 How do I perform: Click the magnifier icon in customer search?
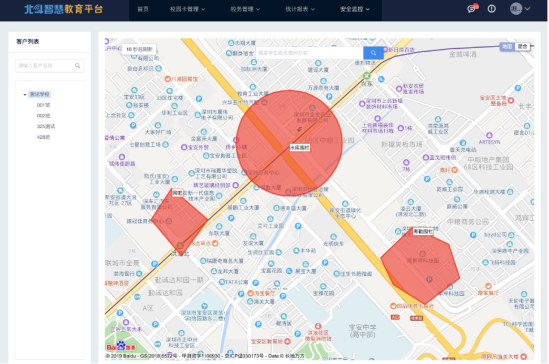point(77,65)
